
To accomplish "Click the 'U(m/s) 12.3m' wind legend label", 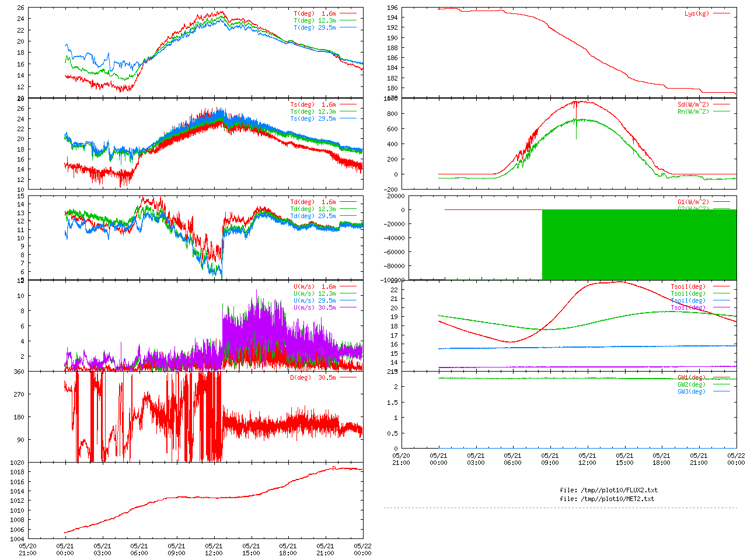I will click(x=315, y=293).
